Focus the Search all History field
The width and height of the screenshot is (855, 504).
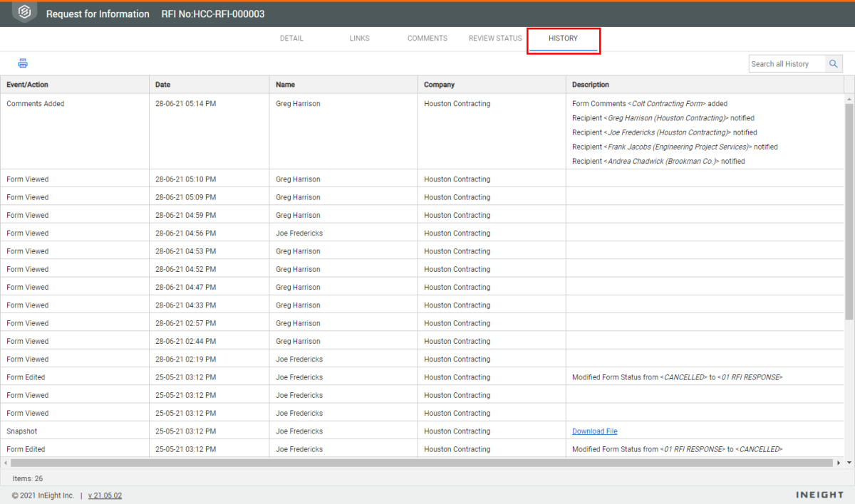pyautogui.click(x=787, y=64)
